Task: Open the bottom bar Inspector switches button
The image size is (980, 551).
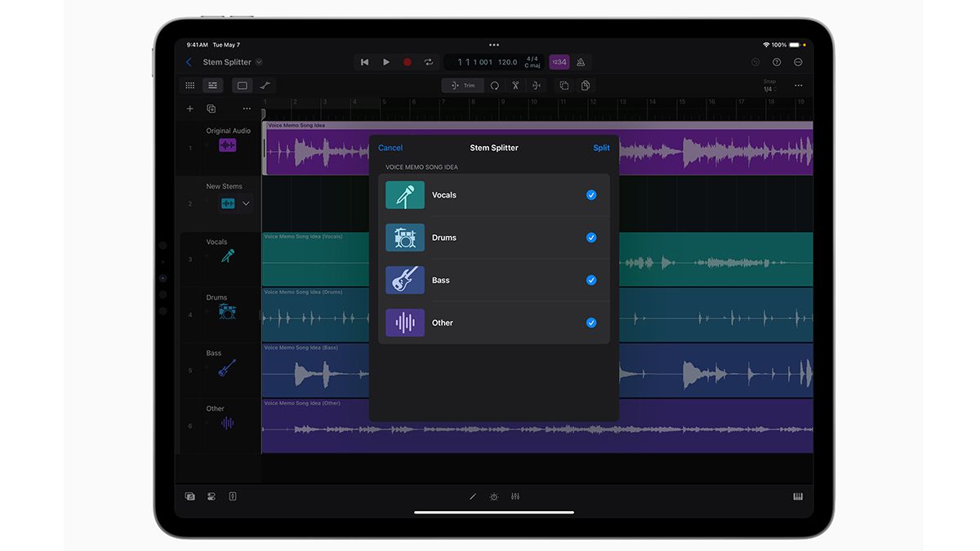Action: coord(212,496)
